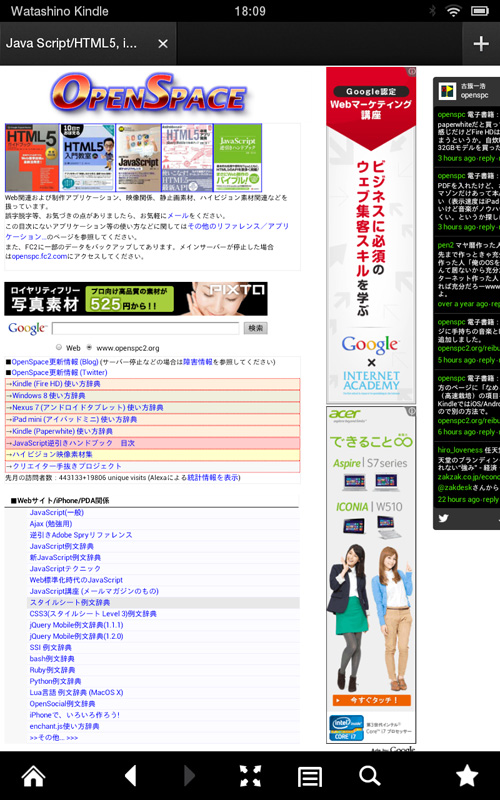Open Ruby例文辞典 link

coord(52,670)
